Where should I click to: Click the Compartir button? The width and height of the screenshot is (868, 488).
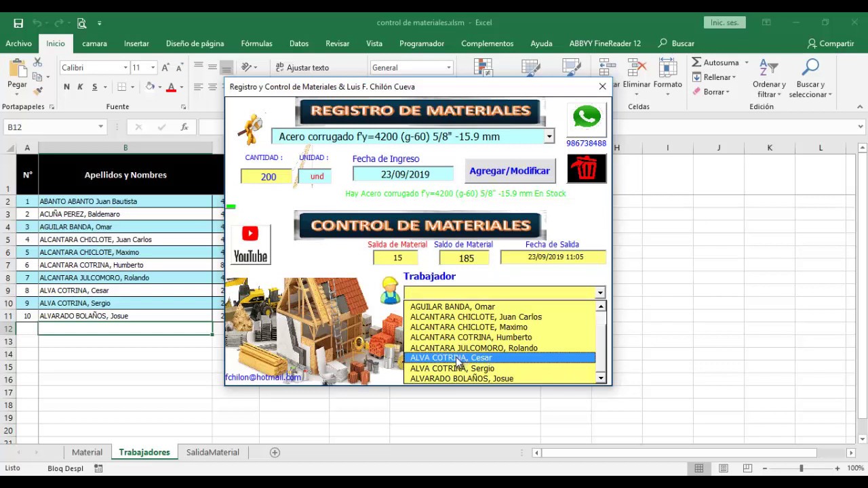point(831,43)
